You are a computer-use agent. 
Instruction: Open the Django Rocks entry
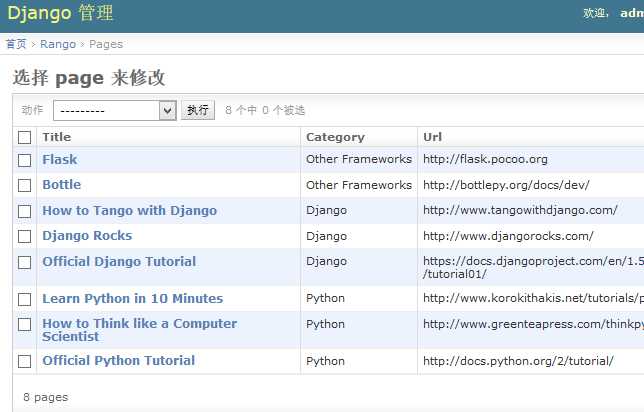pyautogui.click(x=87, y=235)
